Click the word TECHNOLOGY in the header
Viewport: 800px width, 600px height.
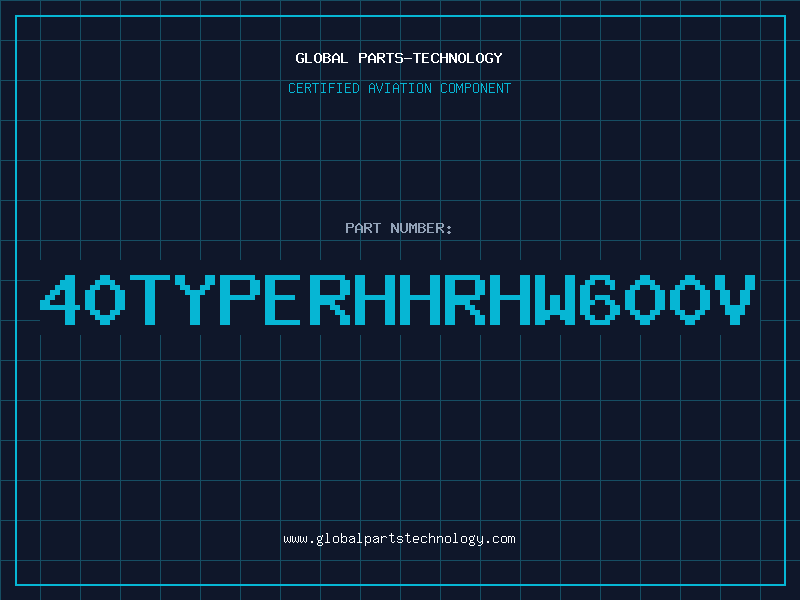457,58
